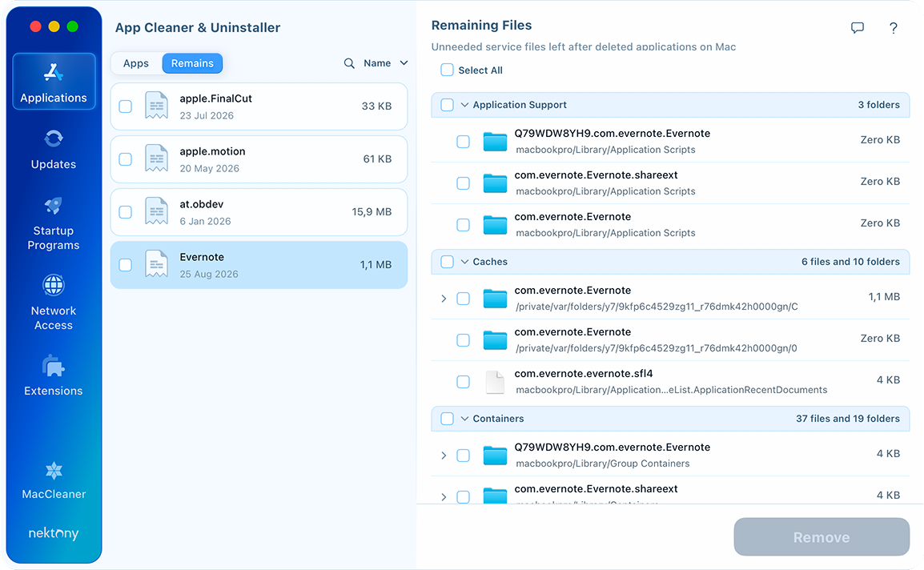Check the apple.motion checkbox
Viewport: 924px width, 570px height.
coord(126,159)
